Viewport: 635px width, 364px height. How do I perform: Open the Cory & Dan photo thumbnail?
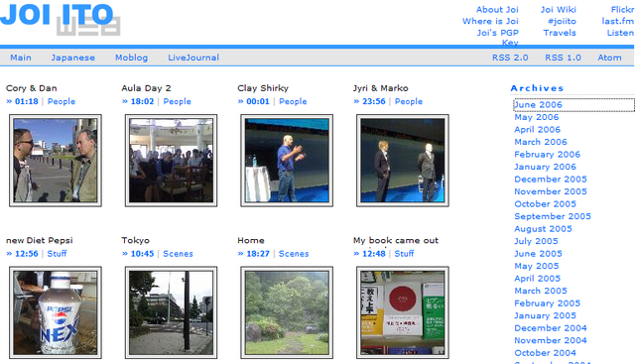coord(56,161)
